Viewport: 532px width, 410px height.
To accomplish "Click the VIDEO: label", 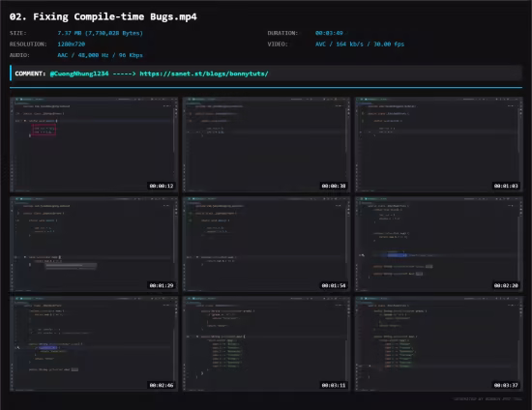I will (278, 44).
